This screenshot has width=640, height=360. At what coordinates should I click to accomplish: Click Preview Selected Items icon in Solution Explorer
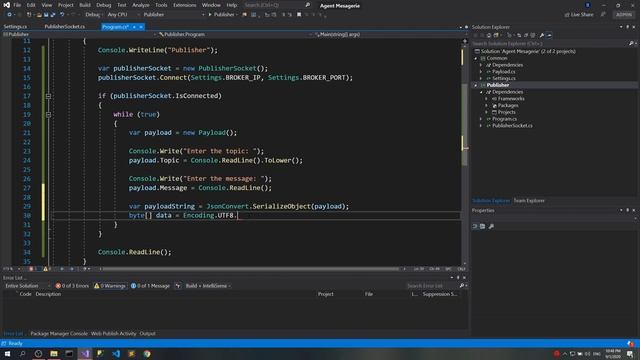[x=549, y=36]
